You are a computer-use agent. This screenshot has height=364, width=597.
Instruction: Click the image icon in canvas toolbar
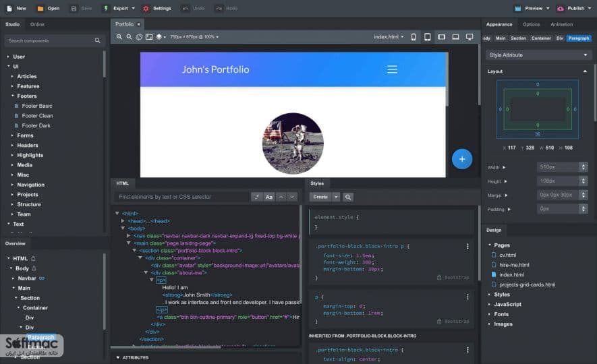[149, 37]
